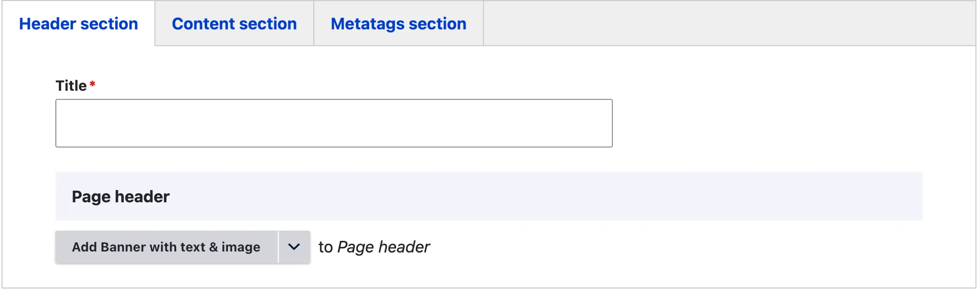This screenshot has width=980, height=289.
Task: Click the down-arrow icon on the Add split button
Action: click(x=294, y=247)
